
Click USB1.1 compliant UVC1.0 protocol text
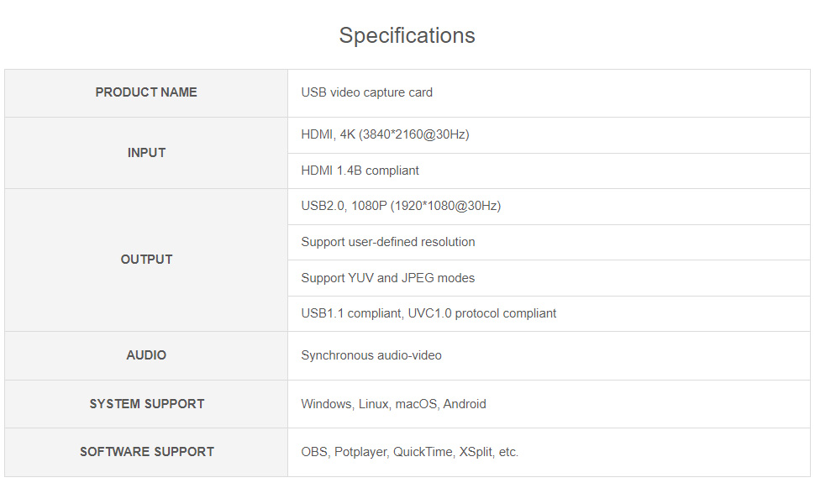click(429, 313)
